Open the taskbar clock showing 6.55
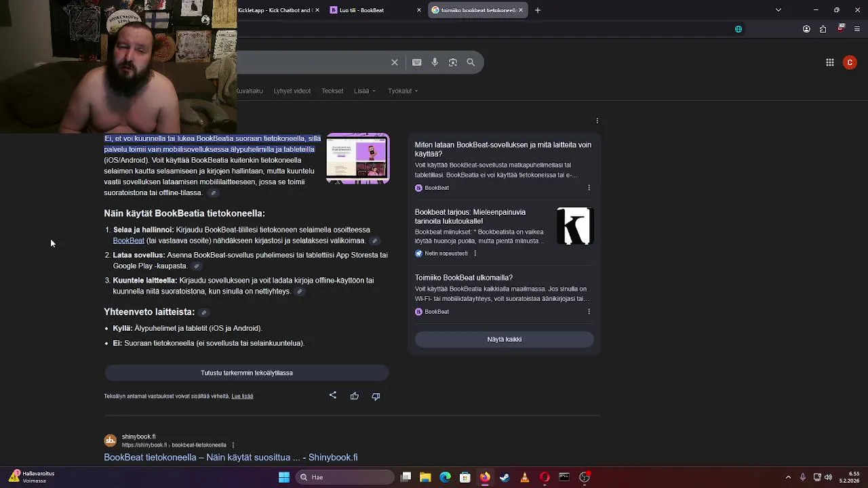 coord(850,477)
